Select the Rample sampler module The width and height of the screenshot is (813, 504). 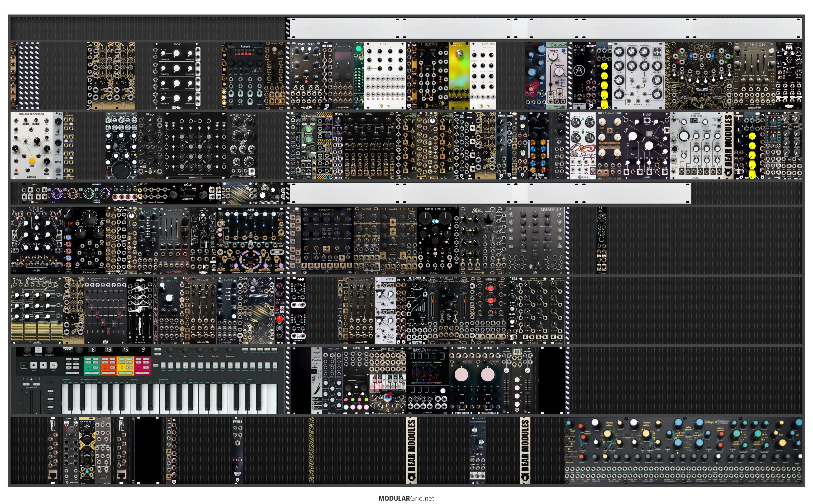246,76
